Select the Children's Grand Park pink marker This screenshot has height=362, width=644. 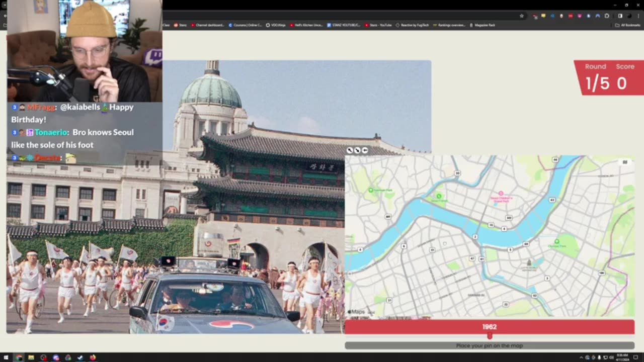501,194
